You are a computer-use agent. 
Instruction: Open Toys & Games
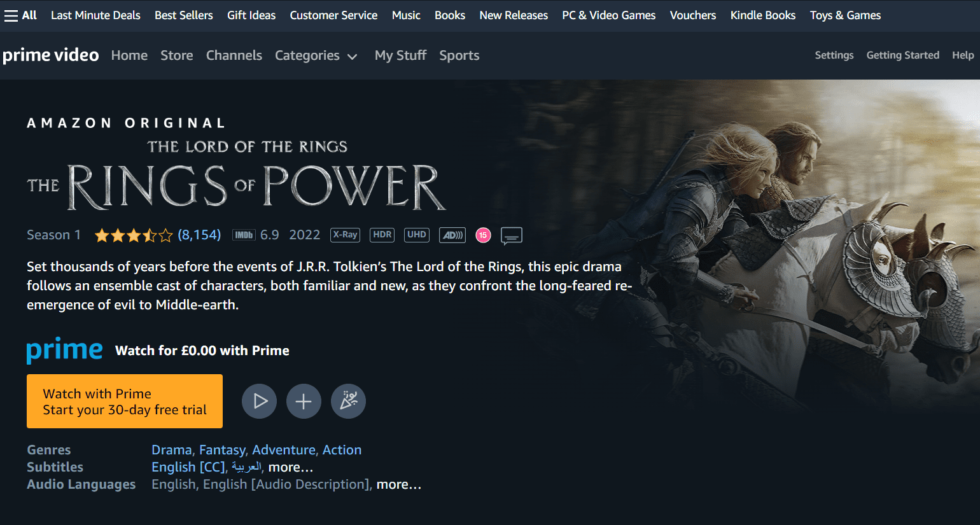(845, 15)
